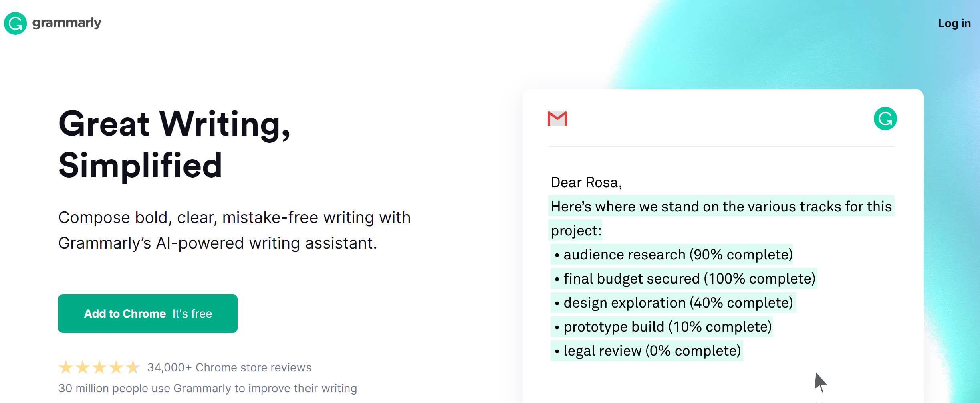Click the Add to Chrome button
This screenshot has width=980, height=403.
tap(147, 314)
